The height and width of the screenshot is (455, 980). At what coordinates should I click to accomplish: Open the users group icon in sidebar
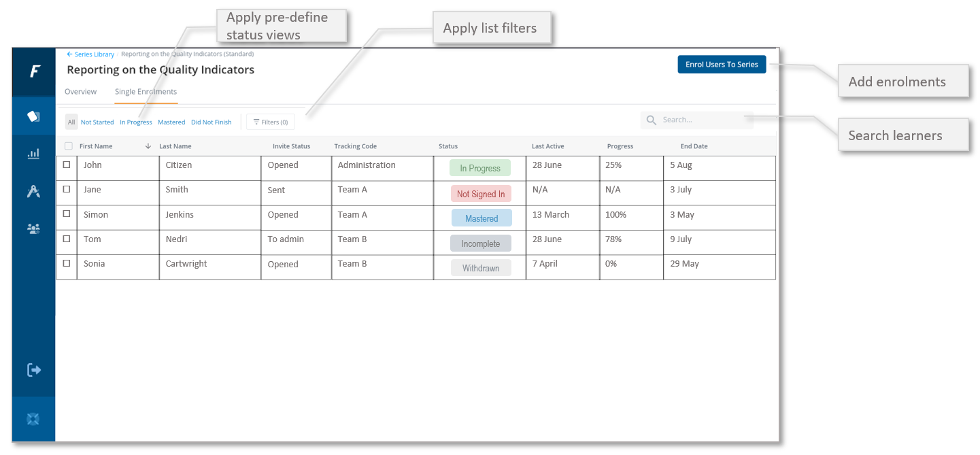coord(33,229)
